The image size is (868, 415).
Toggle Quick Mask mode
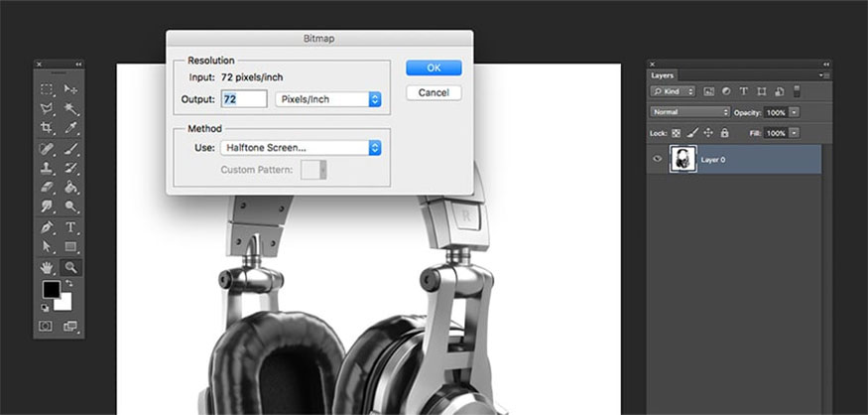(46, 327)
